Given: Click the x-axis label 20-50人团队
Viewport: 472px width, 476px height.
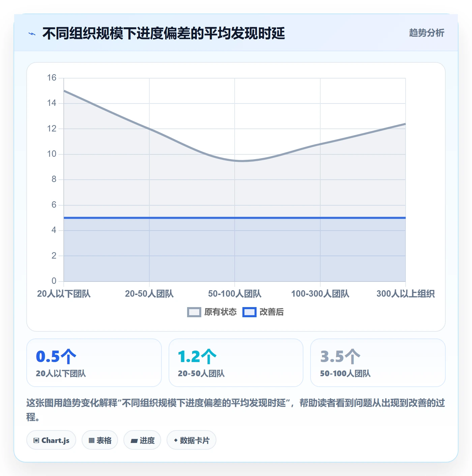Looking at the screenshot, I should click(149, 294).
